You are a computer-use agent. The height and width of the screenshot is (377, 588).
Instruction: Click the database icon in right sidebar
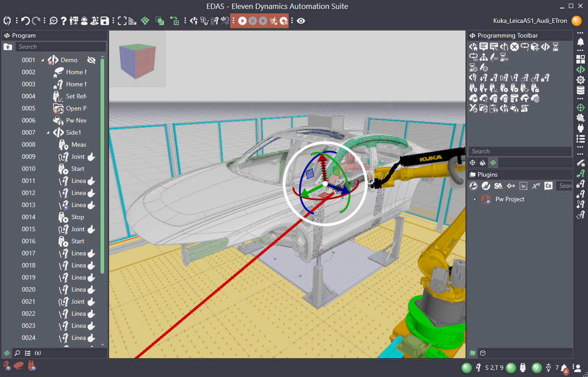coord(580,91)
